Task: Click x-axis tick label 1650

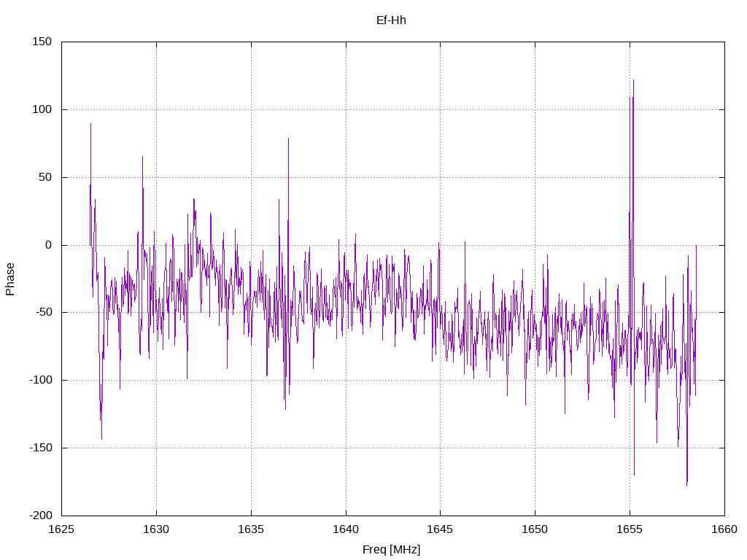Action: point(535,529)
